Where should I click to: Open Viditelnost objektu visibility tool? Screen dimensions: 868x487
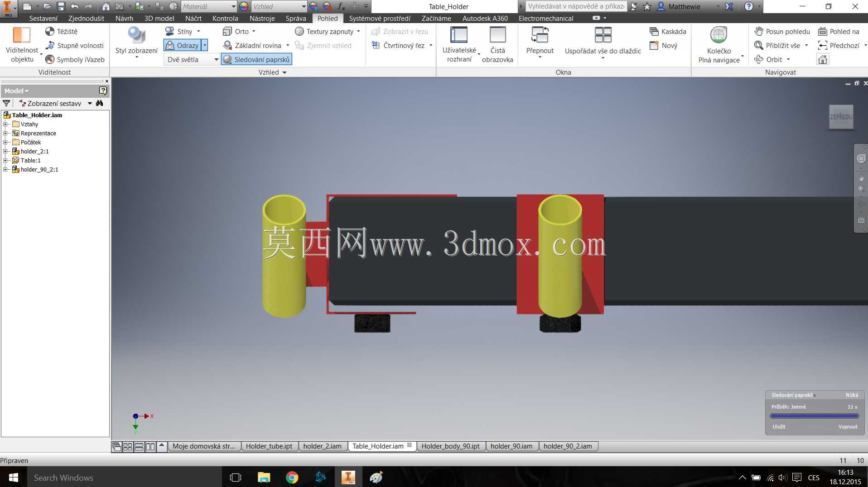22,45
